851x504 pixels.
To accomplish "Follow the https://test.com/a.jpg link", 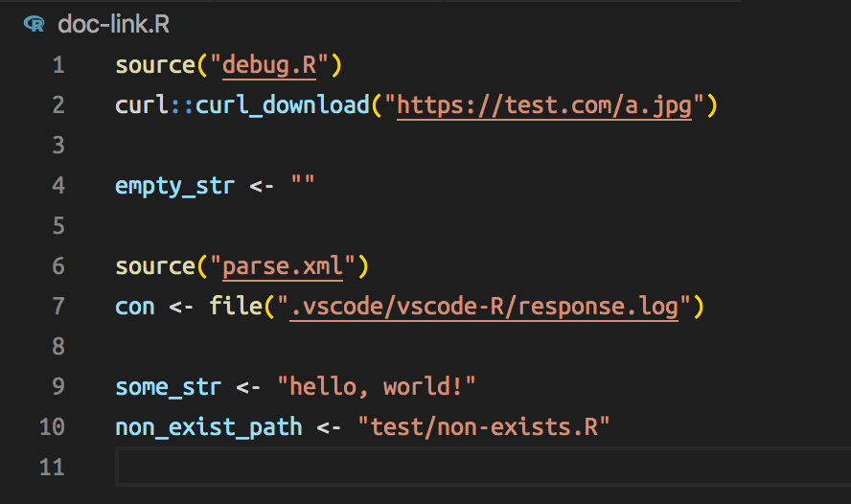I will pos(544,105).
